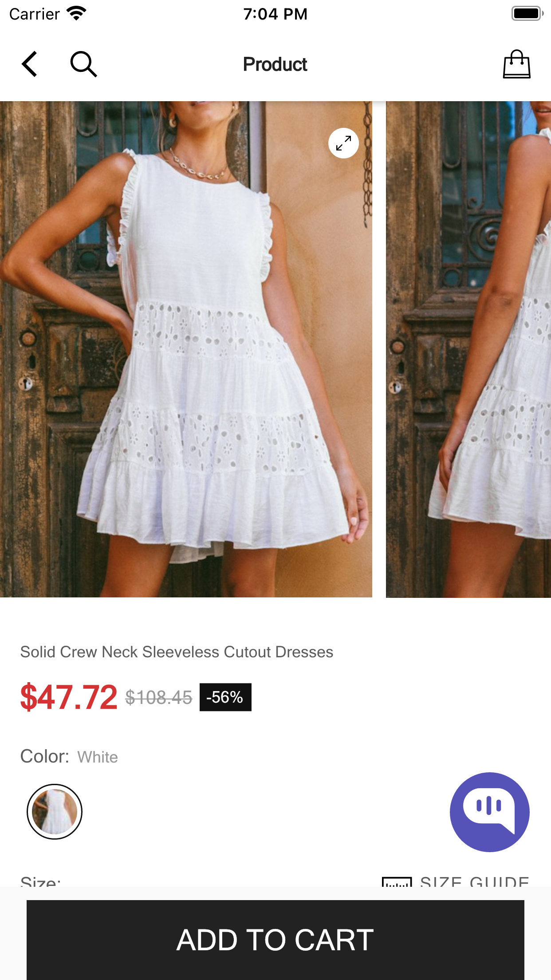Screen dimensions: 551x980
Task: Tap the battery indicator icon
Action: (527, 14)
